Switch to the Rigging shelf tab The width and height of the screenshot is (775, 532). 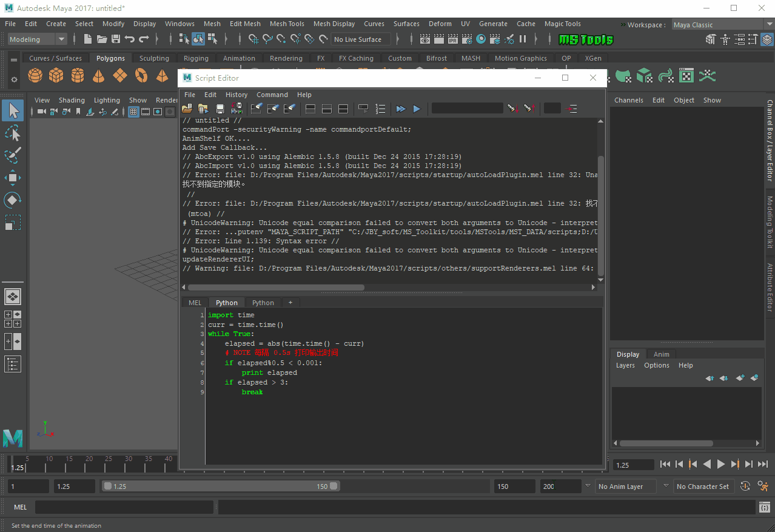click(196, 58)
